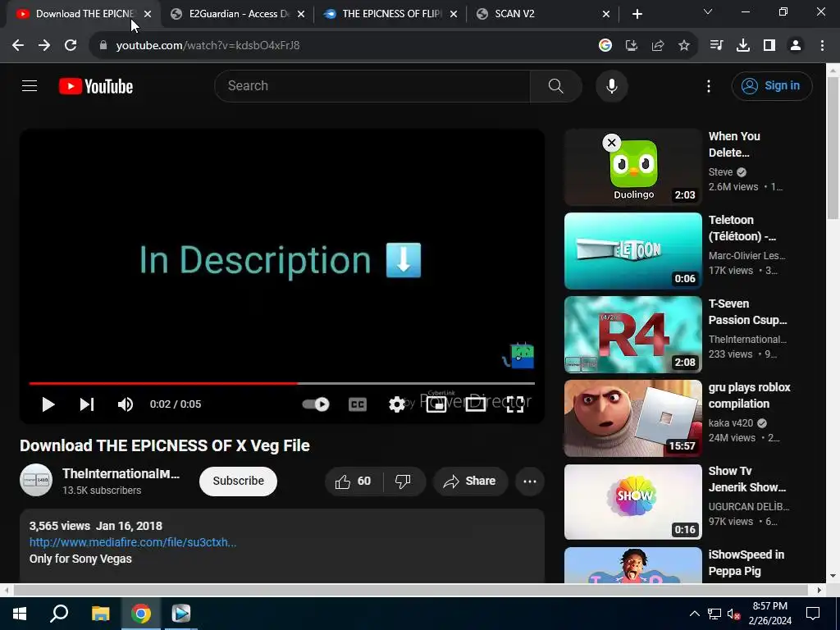
Task: Focus the YouTube search box
Action: pos(372,85)
